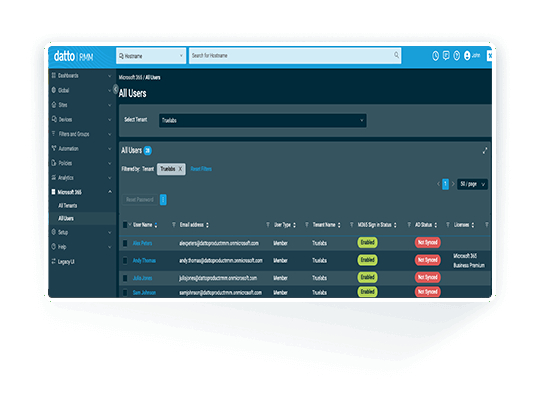
Task: Sort by the Tenant Name column arrows
Action: click(339, 225)
